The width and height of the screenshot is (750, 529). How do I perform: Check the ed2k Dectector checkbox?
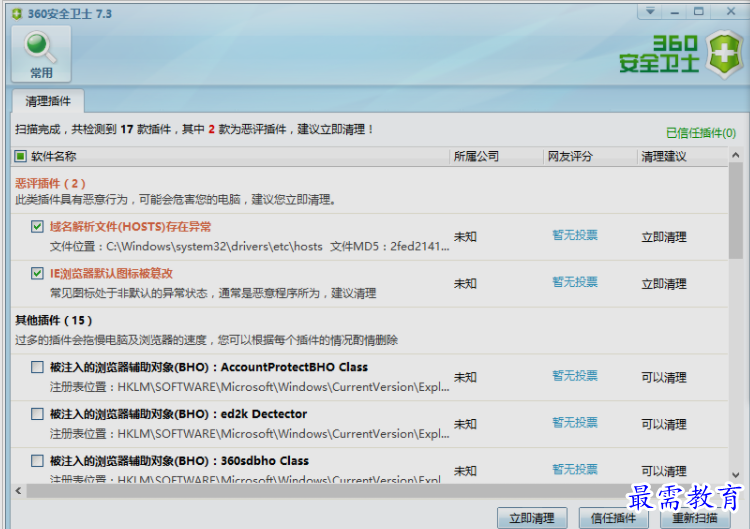click(37, 414)
